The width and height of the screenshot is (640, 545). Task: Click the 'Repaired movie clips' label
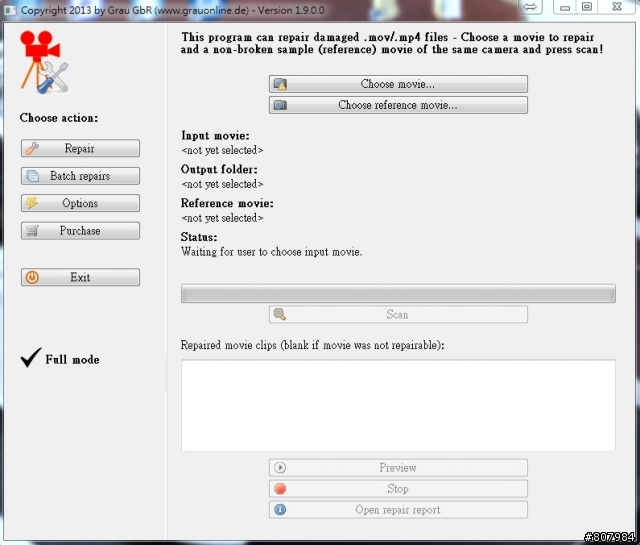tap(312, 345)
